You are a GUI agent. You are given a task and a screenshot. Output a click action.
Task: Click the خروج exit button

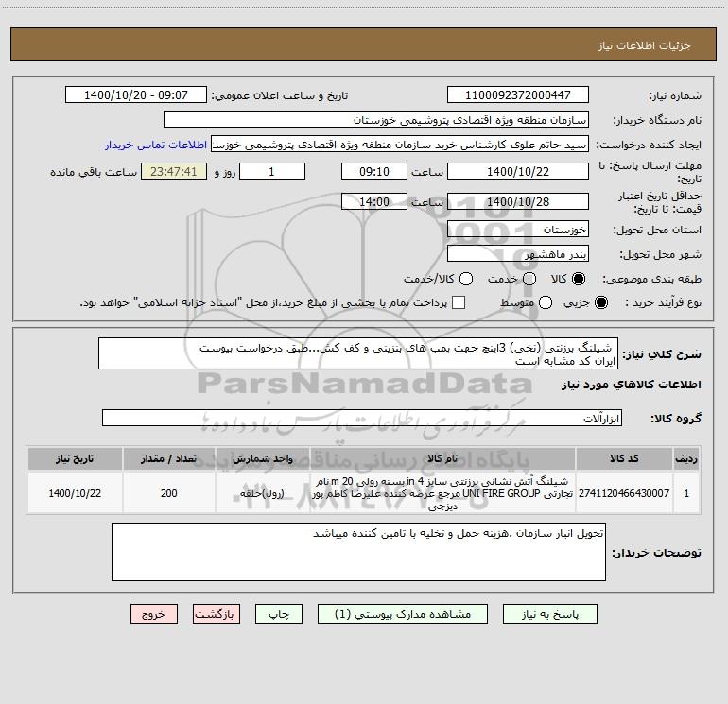point(154,614)
